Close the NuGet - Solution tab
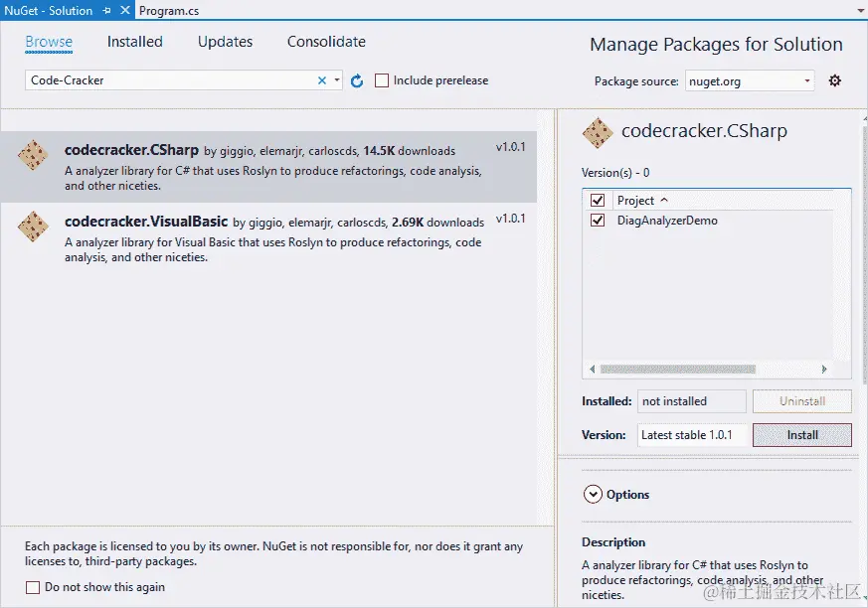868x608 pixels. pos(125,10)
